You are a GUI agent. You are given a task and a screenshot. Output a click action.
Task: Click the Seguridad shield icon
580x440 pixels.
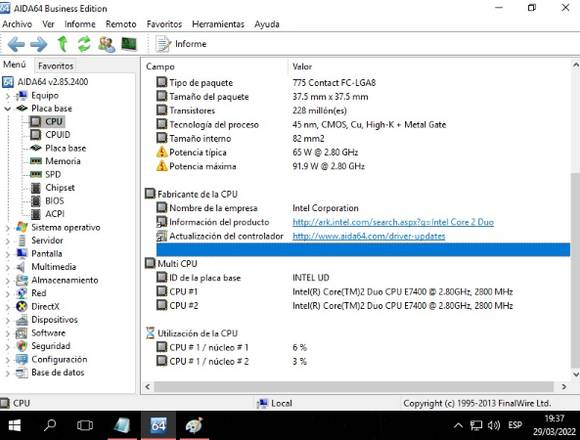(22, 346)
